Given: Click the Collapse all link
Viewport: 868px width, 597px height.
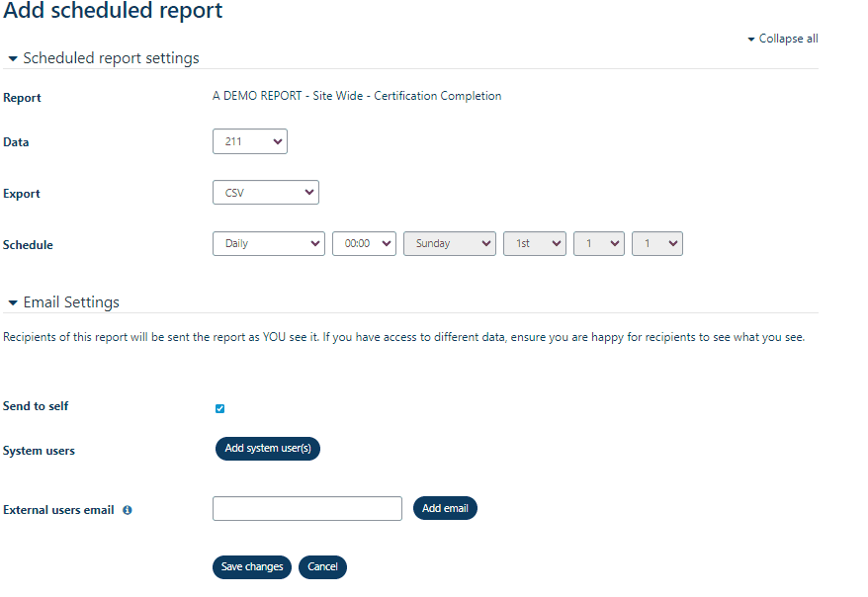Looking at the screenshot, I should (x=782, y=39).
